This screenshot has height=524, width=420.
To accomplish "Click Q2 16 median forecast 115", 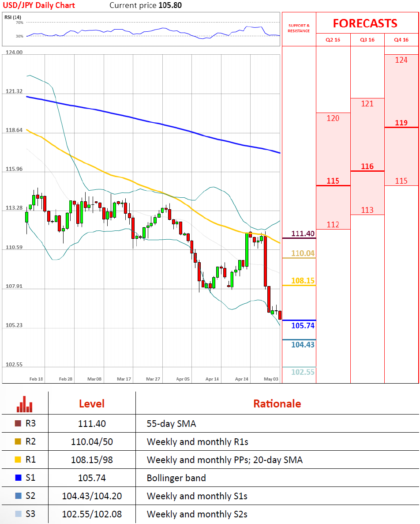I will pyautogui.click(x=333, y=181).
